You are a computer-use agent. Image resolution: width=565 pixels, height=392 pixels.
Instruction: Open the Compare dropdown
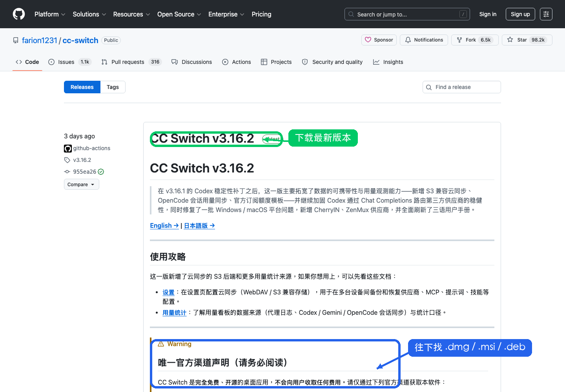[82, 184]
